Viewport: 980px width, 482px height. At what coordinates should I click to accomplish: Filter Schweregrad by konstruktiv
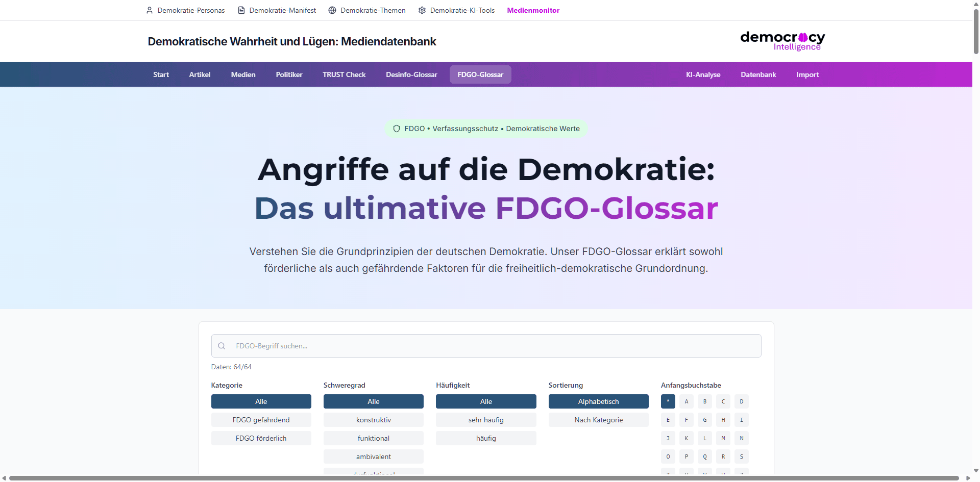374,420
